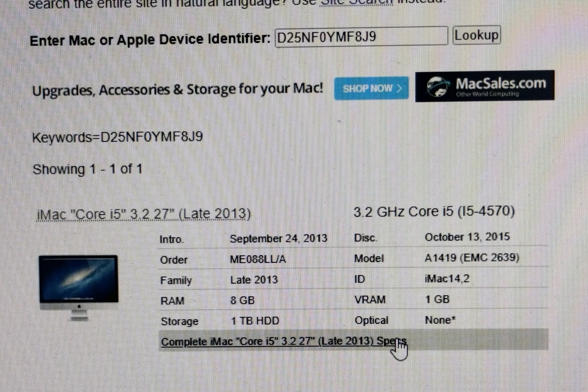Click the 3.2 GHz Core i5 (I5-4570) text
588x392 pixels.
434,211
